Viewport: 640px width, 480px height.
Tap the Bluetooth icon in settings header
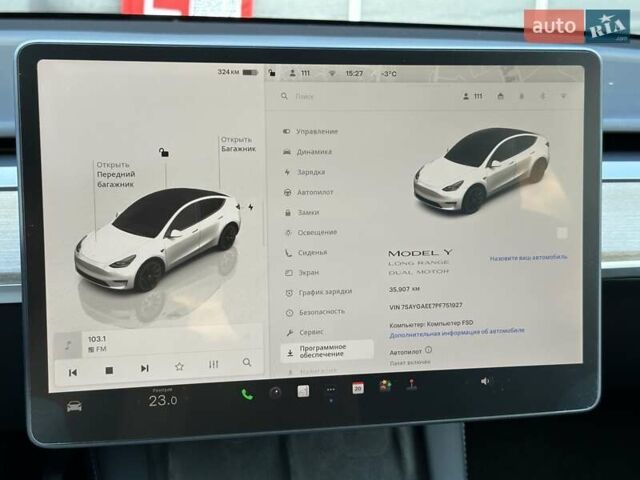coord(542,96)
